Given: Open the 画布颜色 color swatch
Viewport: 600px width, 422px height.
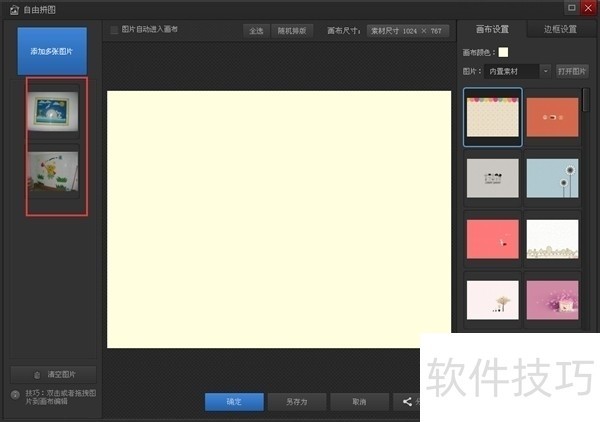Looking at the screenshot, I should click(503, 52).
